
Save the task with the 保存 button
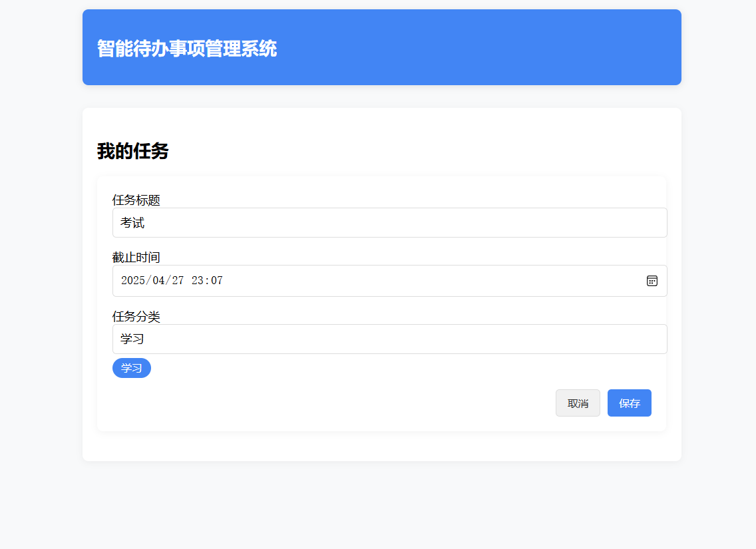[629, 403]
